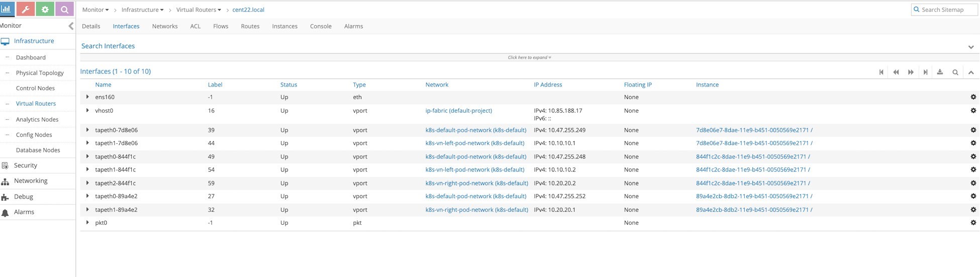Open gear menu for tapeth0-844f1c row
Viewport: 980px width, 277px height.
(973, 156)
